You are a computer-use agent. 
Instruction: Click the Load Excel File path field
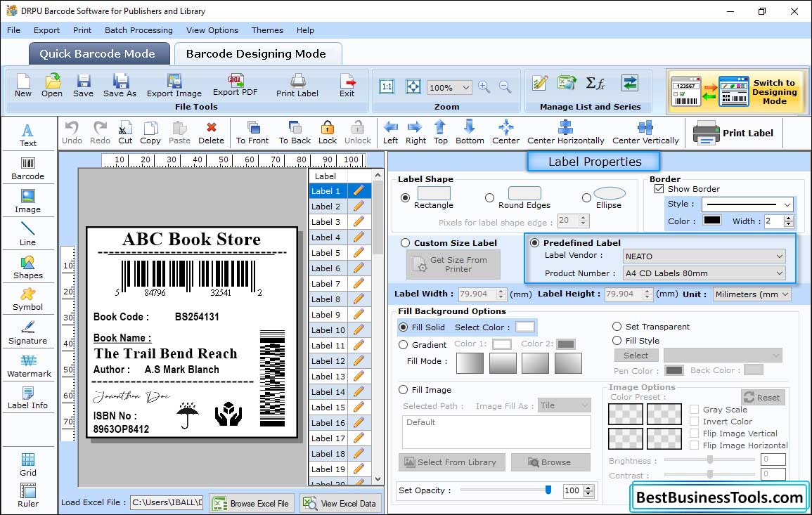[x=166, y=502]
